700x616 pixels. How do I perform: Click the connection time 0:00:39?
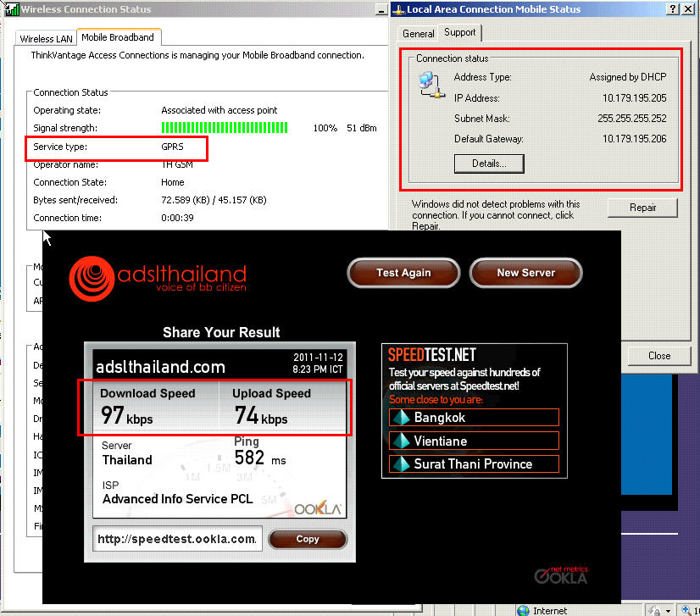(x=177, y=218)
